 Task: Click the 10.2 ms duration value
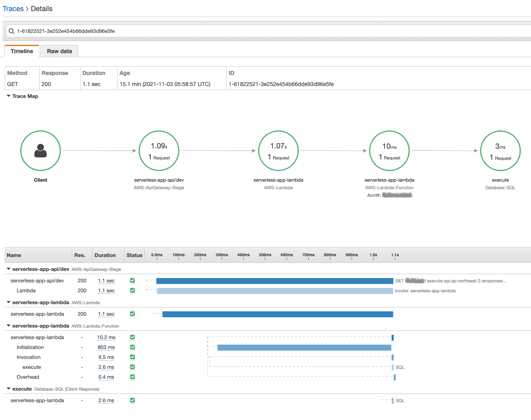106,337
